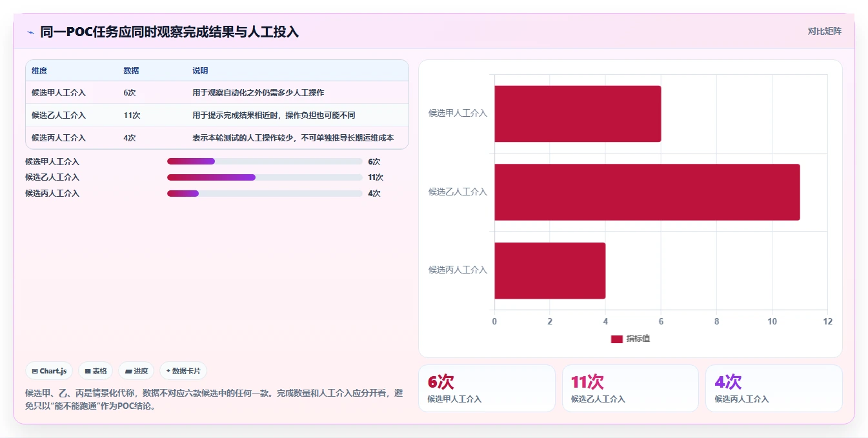Click the 指标值 legend label
868x438 pixels.
pyautogui.click(x=638, y=339)
